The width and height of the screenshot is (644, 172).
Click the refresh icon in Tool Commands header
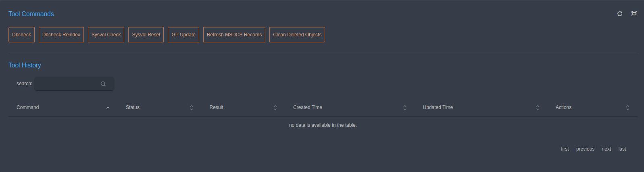point(620,14)
